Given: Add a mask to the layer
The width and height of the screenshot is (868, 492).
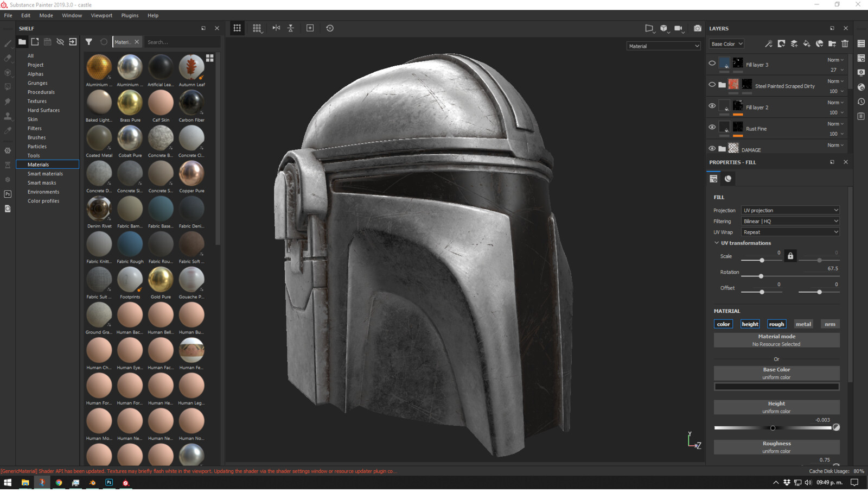Looking at the screenshot, I should (781, 44).
